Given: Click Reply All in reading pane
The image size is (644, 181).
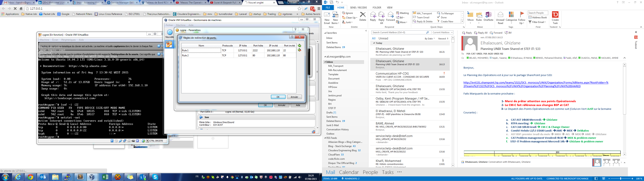Looking at the screenshot, I should click(481, 33).
